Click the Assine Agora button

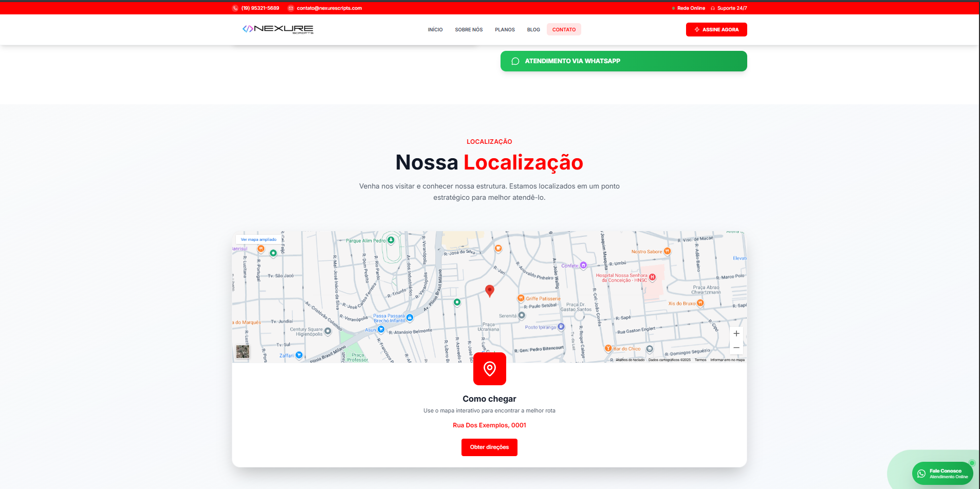(x=716, y=30)
